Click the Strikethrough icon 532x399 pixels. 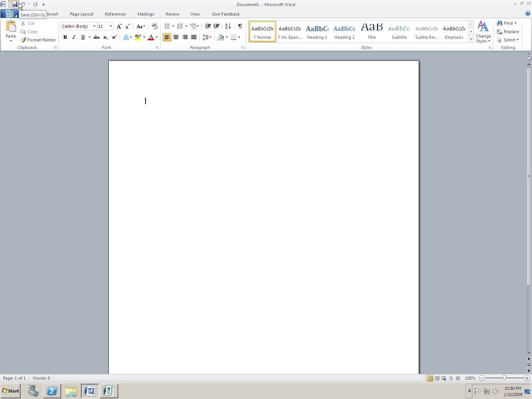pos(96,37)
